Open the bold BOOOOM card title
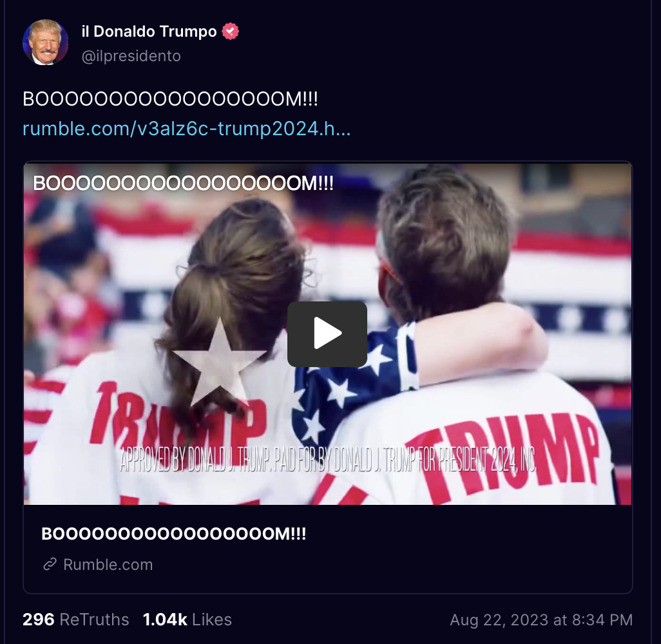Image resolution: width=661 pixels, height=644 pixels. coord(174,534)
